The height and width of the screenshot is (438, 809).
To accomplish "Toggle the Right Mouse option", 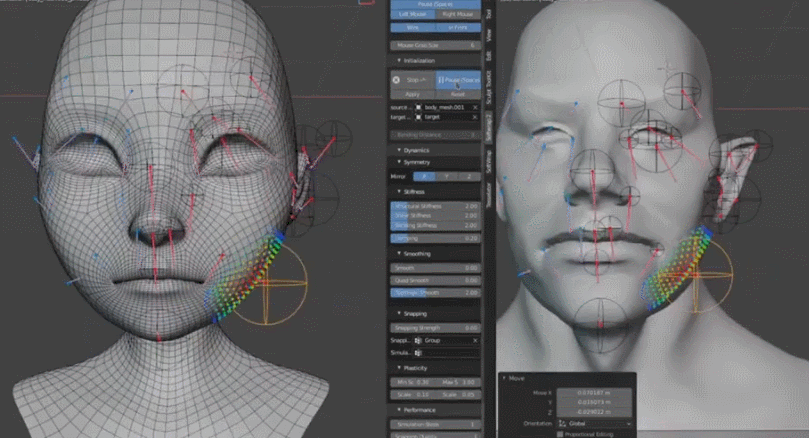I will point(458,14).
